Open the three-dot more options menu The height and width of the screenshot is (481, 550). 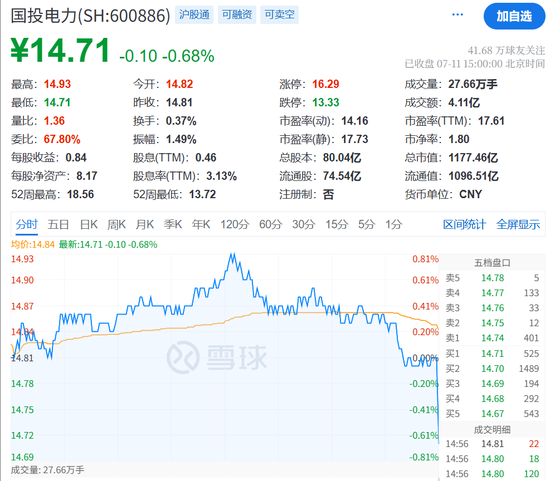(x=457, y=15)
